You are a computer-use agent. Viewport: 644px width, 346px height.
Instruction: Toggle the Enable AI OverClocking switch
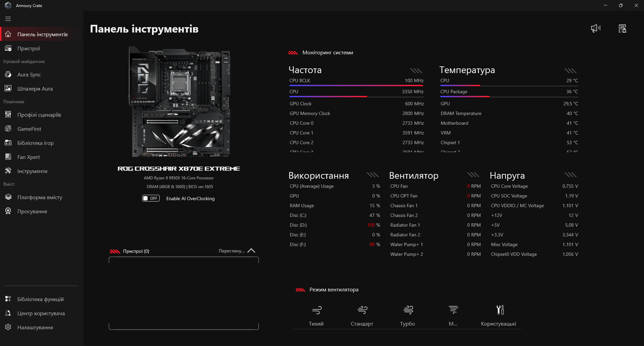(x=151, y=198)
